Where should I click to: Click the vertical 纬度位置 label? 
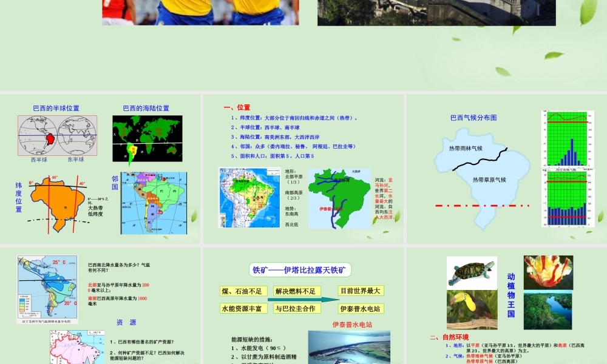19,197
